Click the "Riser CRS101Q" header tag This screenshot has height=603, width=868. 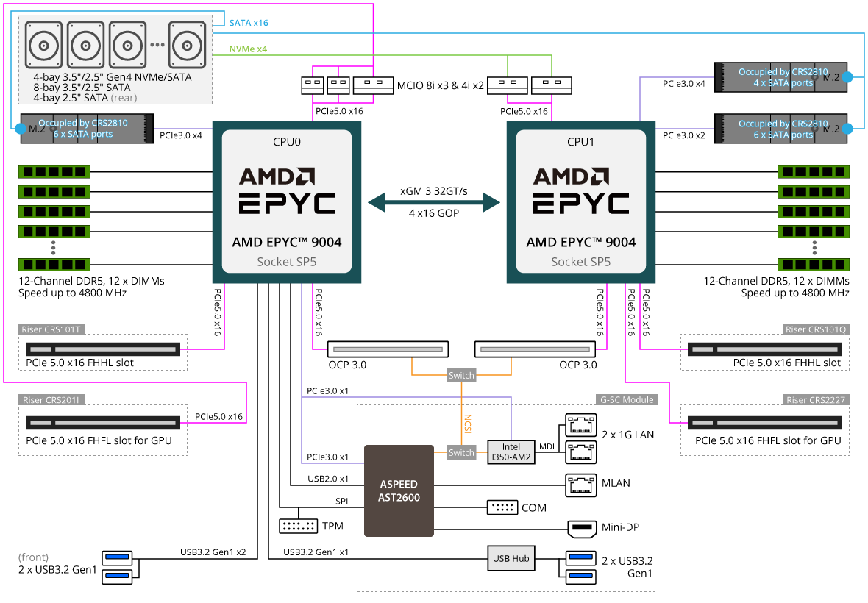coord(816,329)
